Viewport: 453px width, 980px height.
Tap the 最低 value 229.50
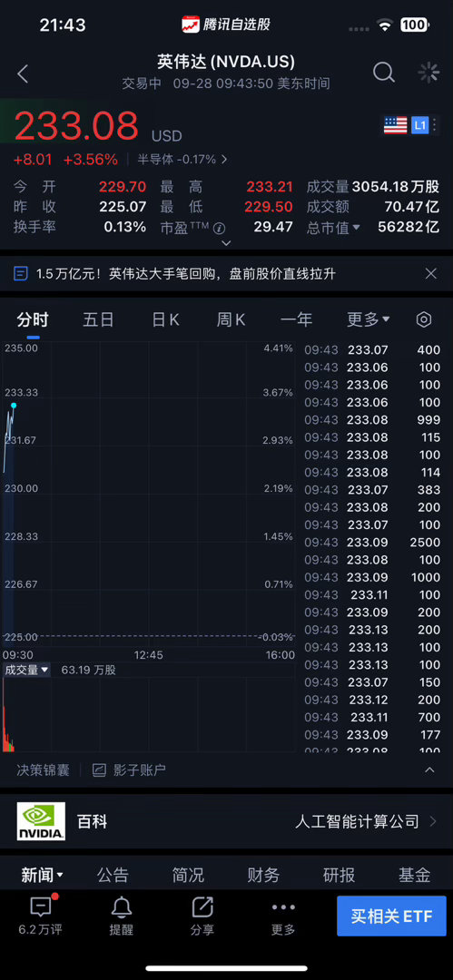(x=269, y=206)
